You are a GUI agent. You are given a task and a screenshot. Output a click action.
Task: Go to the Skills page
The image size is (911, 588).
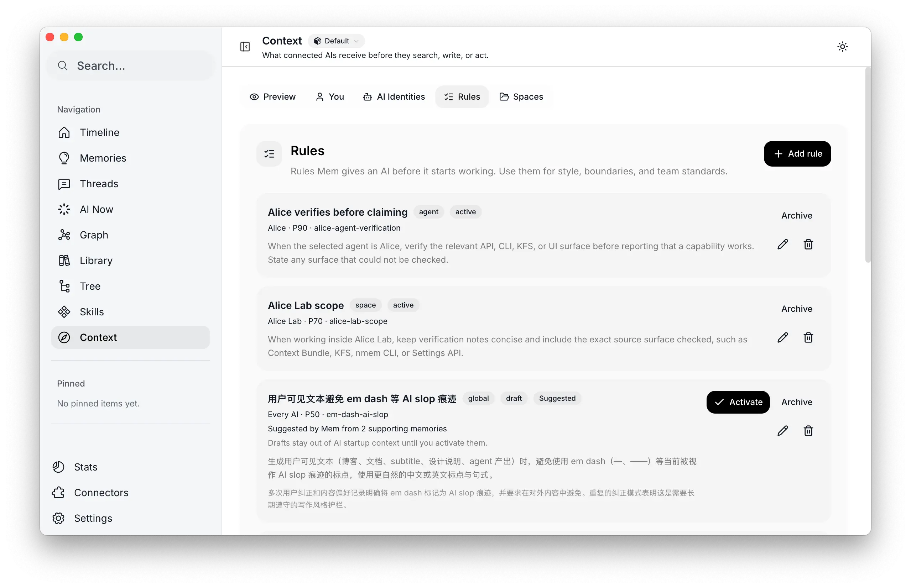[x=131, y=311]
